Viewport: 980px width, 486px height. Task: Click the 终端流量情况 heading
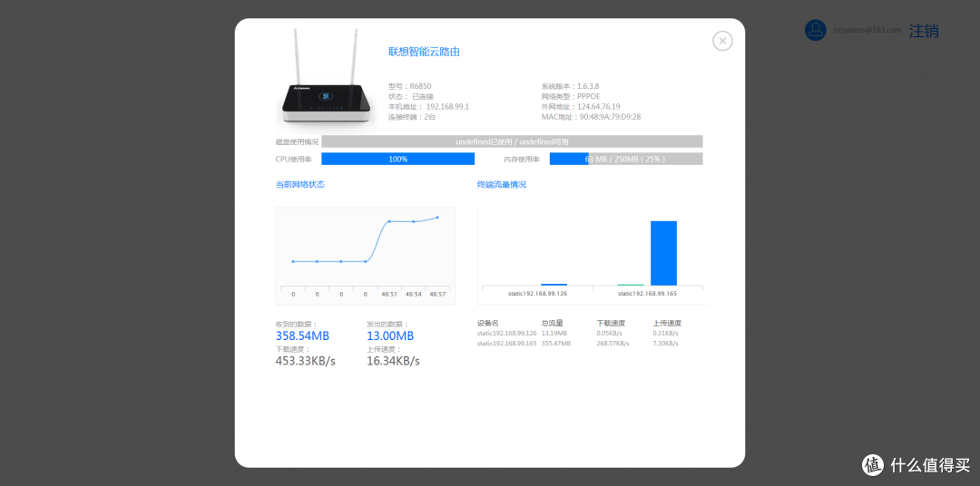501,184
